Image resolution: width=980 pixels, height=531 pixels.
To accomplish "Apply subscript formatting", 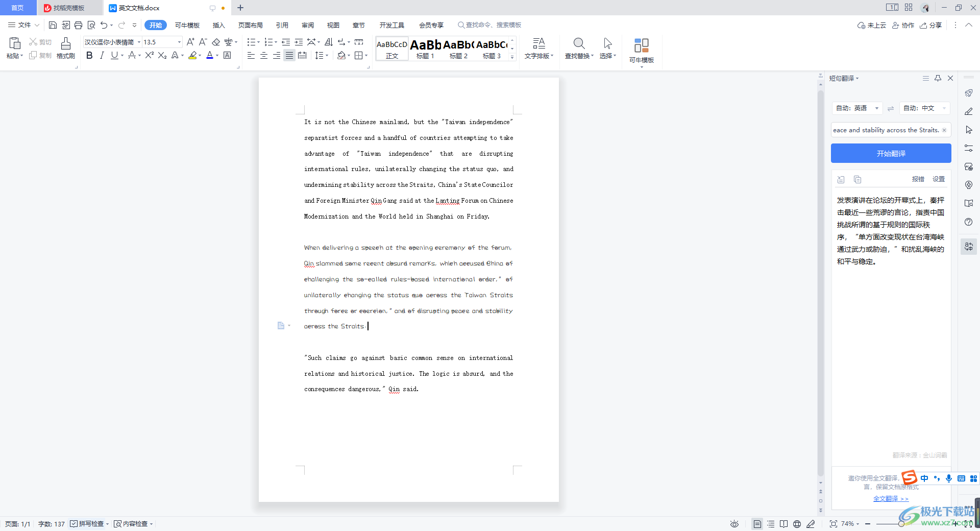I will (x=162, y=55).
